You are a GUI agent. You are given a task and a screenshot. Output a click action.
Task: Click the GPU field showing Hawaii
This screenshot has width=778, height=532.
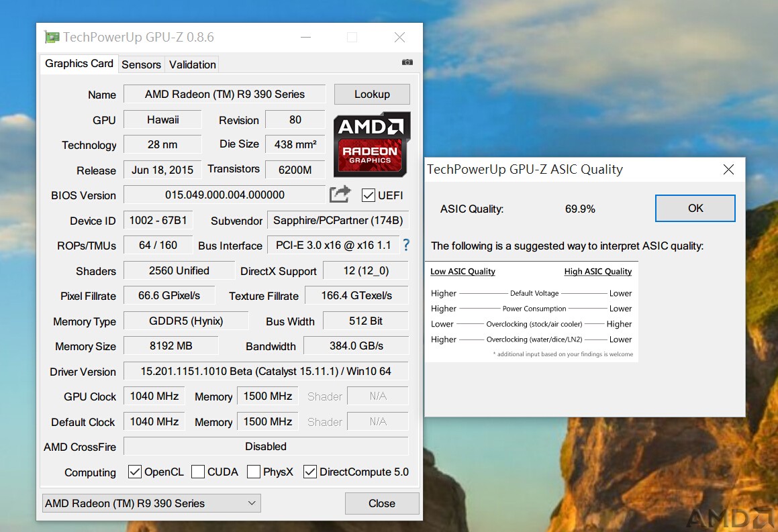pos(162,119)
